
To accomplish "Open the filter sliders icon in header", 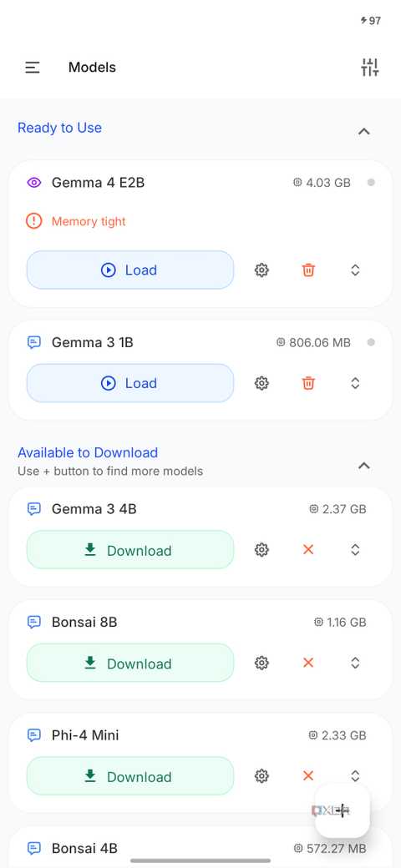I will [369, 67].
